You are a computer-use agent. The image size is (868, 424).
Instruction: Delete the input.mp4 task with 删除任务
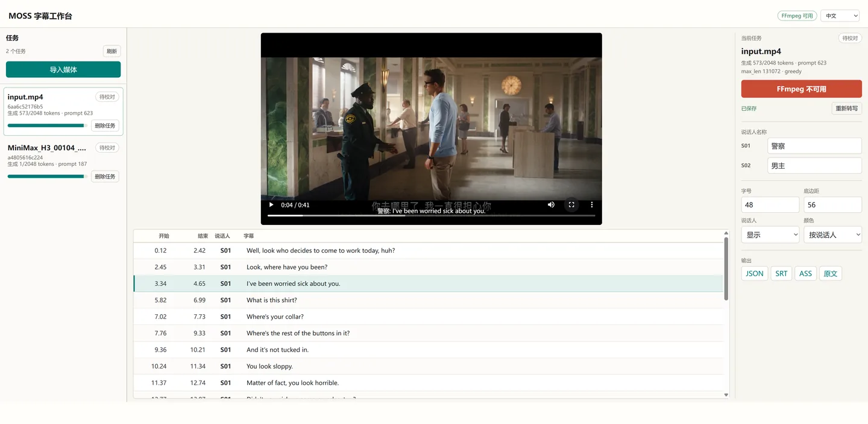(105, 125)
